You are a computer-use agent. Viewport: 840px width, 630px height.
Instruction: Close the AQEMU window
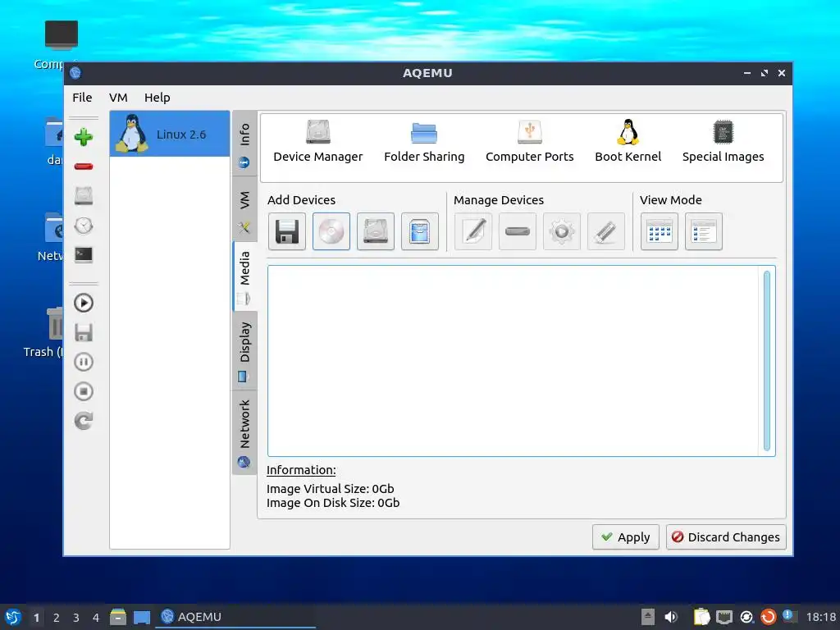[782, 73]
